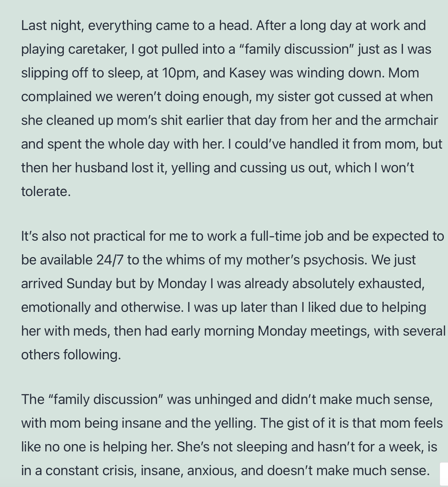
Task: Click the word "unhinged" in third paragraph
Action: (223, 399)
